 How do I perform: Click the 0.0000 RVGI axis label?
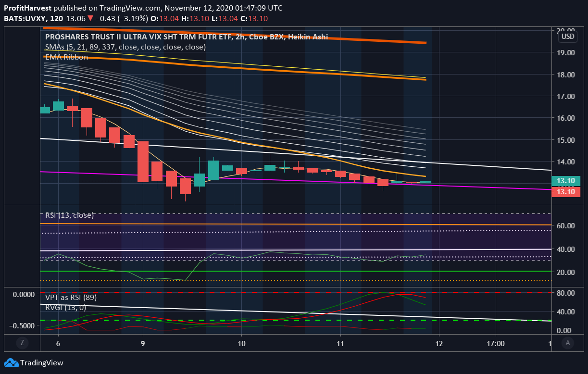24,294
